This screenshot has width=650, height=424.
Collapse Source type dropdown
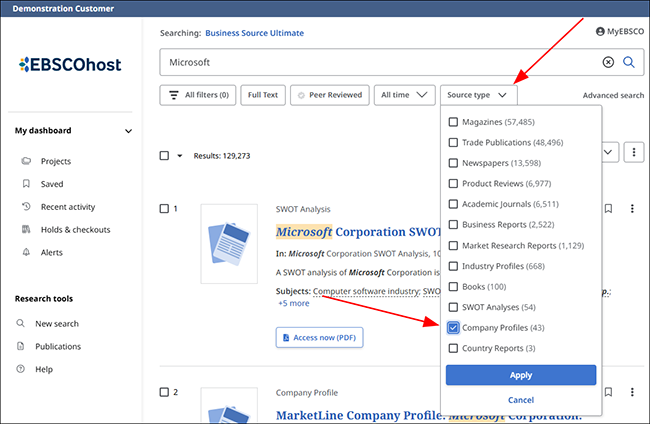point(479,95)
